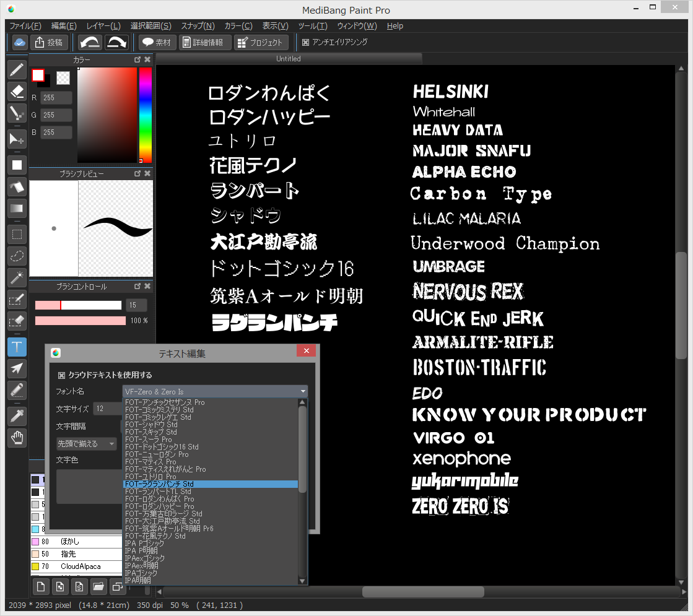693x616 pixels.
Task: Open the レイヤー(L) menu
Action: 103,25
